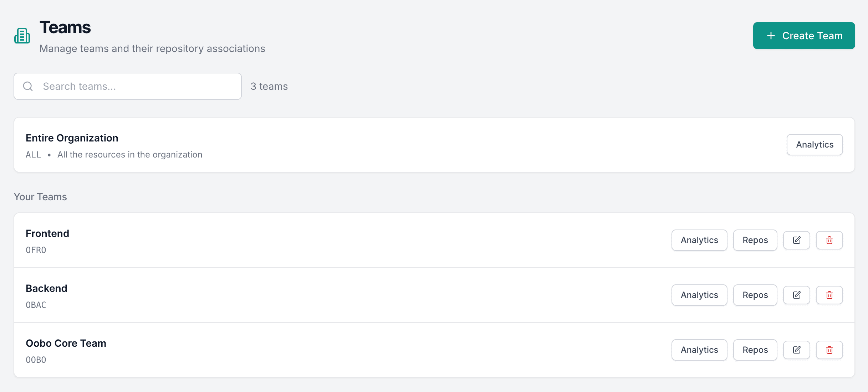Image resolution: width=868 pixels, height=392 pixels.
Task: View Repos for Frontend team
Action: [x=755, y=240]
